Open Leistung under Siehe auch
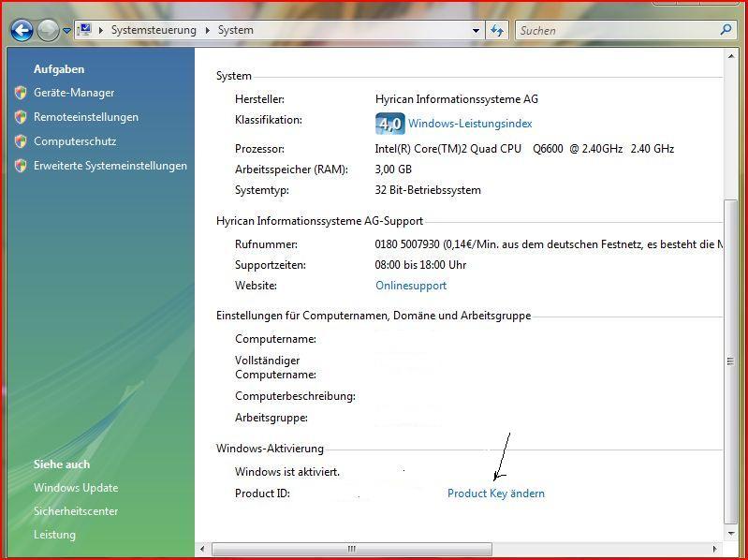The image size is (748, 560). (x=54, y=534)
